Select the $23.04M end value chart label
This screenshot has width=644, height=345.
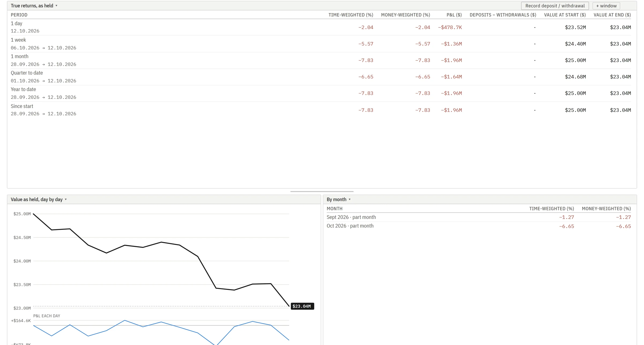[302, 306]
